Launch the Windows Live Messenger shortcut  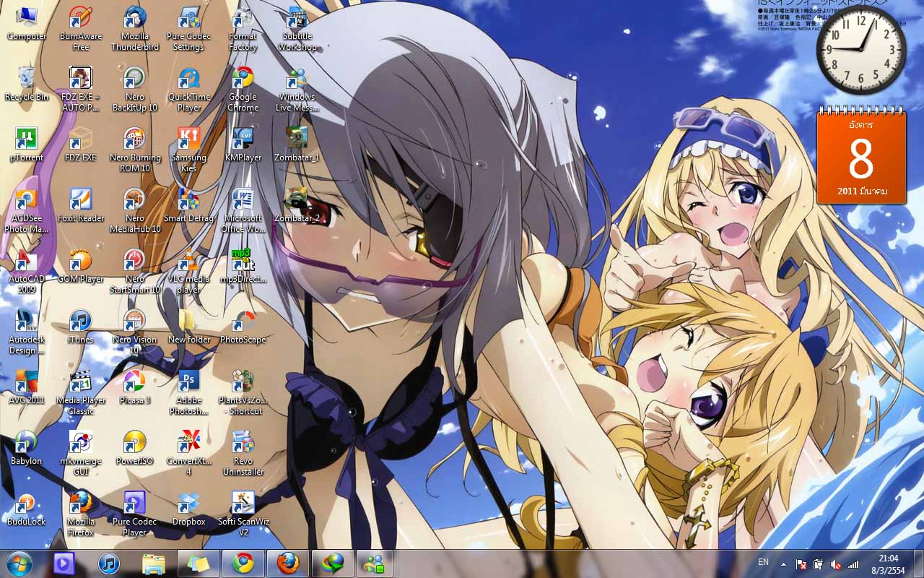click(x=297, y=90)
